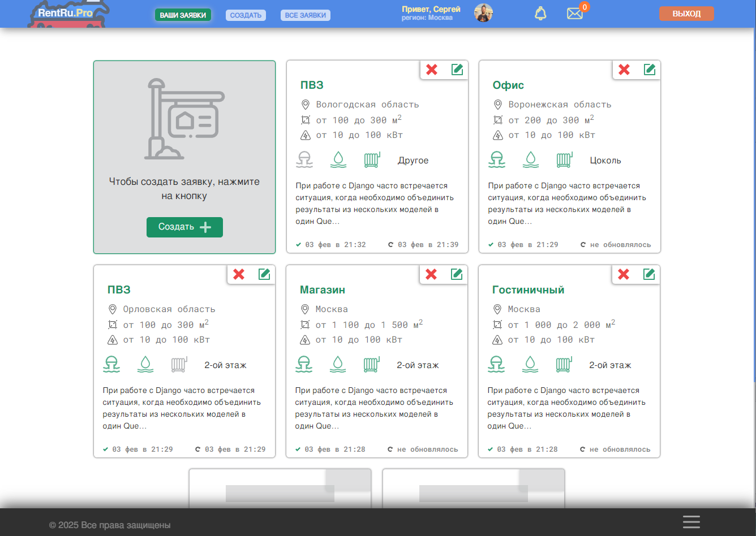Click регион: Москва text
The width and height of the screenshot is (756, 536).
[x=427, y=18]
